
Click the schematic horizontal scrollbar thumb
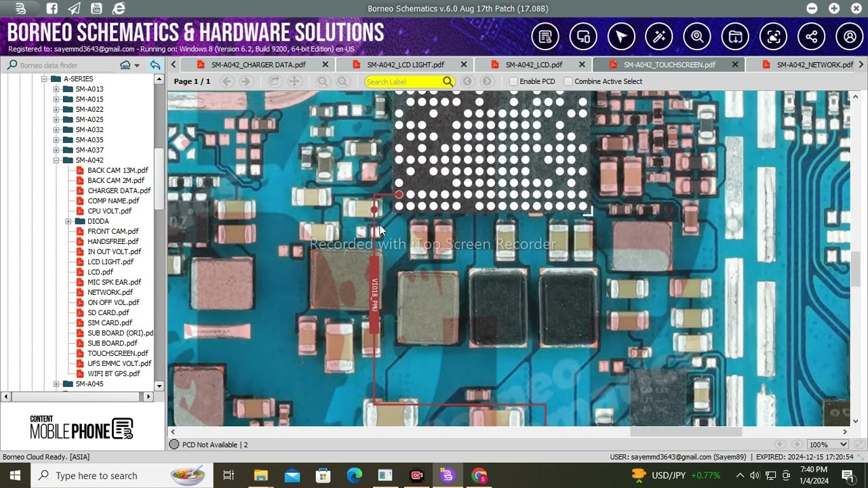[686, 432]
